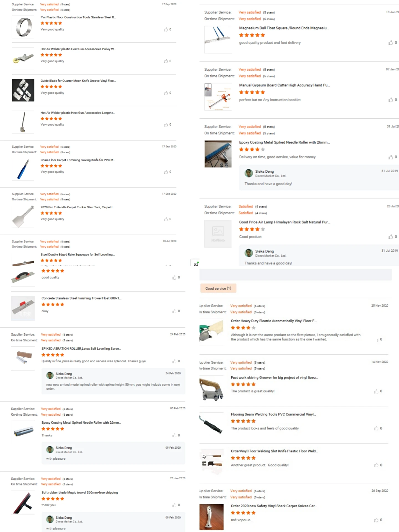Open the stainless steel ring product thumbnail

click(23, 27)
